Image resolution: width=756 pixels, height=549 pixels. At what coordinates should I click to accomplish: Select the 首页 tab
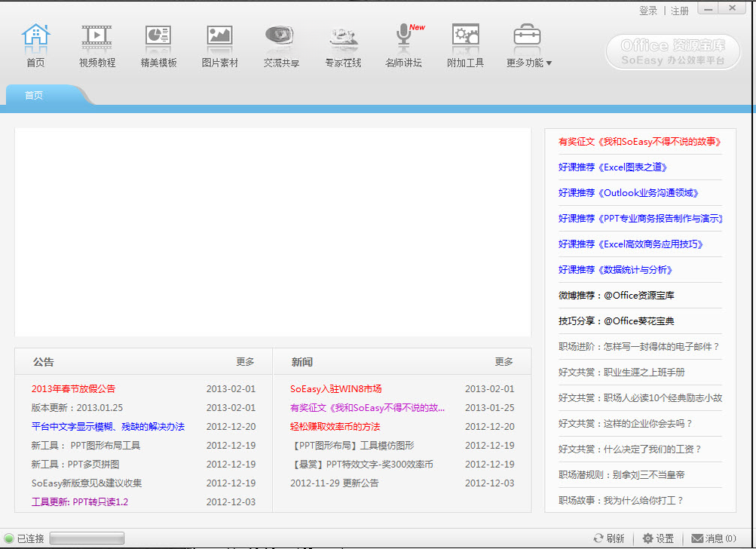(x=34, y=95)
